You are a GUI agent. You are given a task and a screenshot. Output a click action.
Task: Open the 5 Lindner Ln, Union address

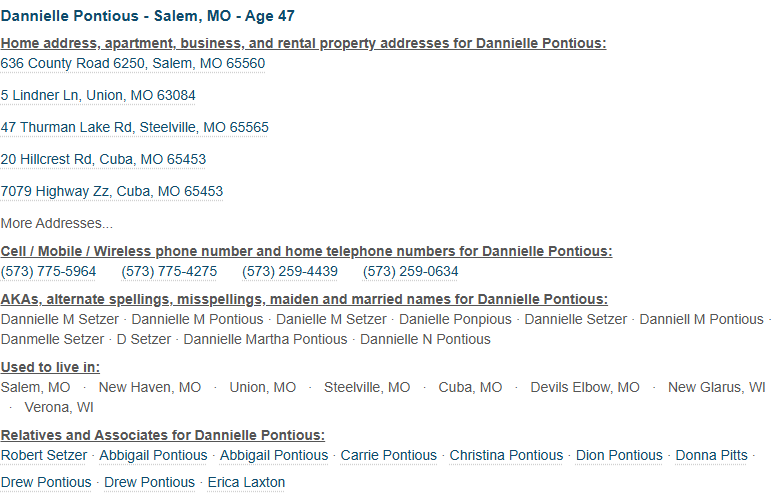click(98, 95)
